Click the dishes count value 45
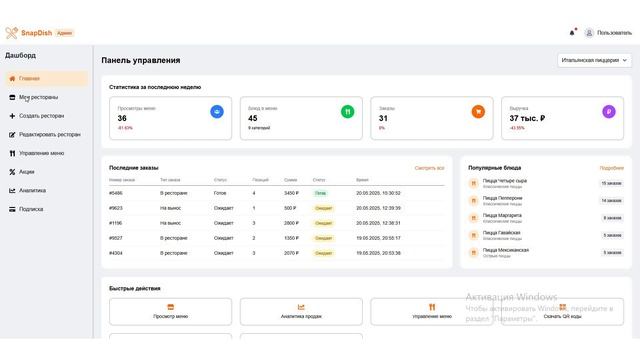 pos(253,118)
